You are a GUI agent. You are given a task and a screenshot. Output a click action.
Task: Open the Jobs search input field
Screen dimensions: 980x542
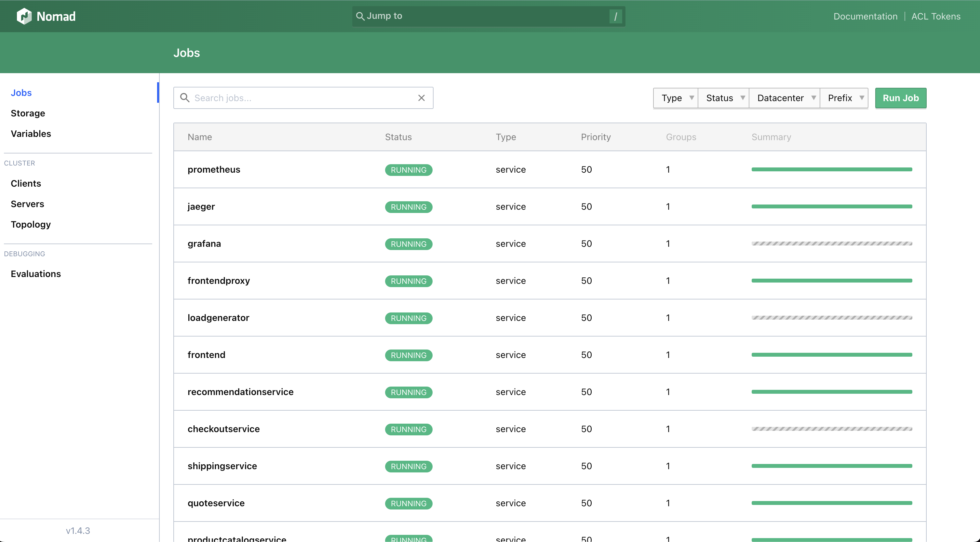point(303,98)
